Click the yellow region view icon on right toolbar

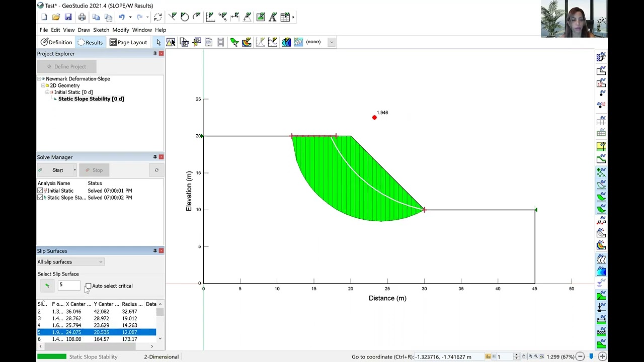pyautogui.click(x=601, y=146)
